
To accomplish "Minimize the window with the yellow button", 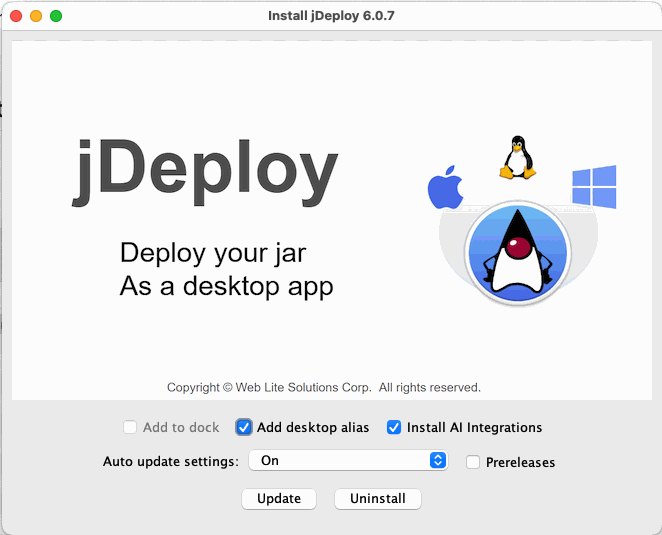I will click(x=36, y=16).
